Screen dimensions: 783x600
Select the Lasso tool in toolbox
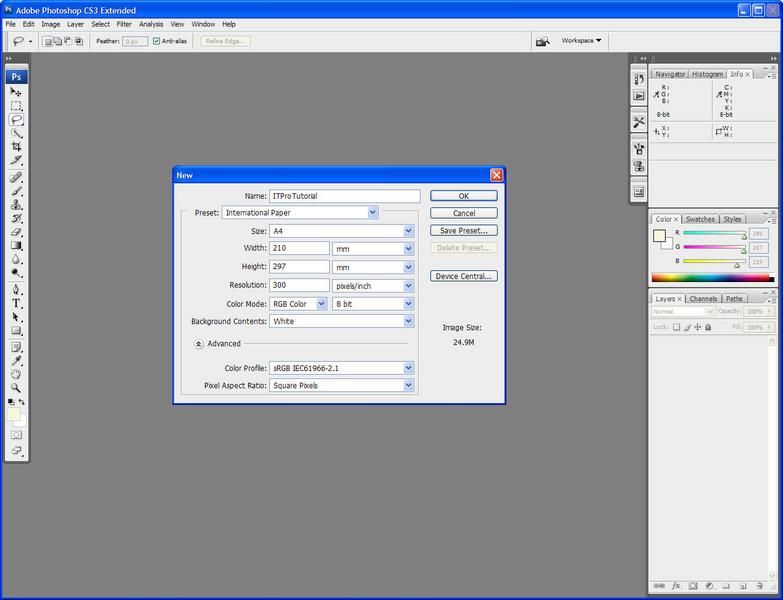[16, 120]
